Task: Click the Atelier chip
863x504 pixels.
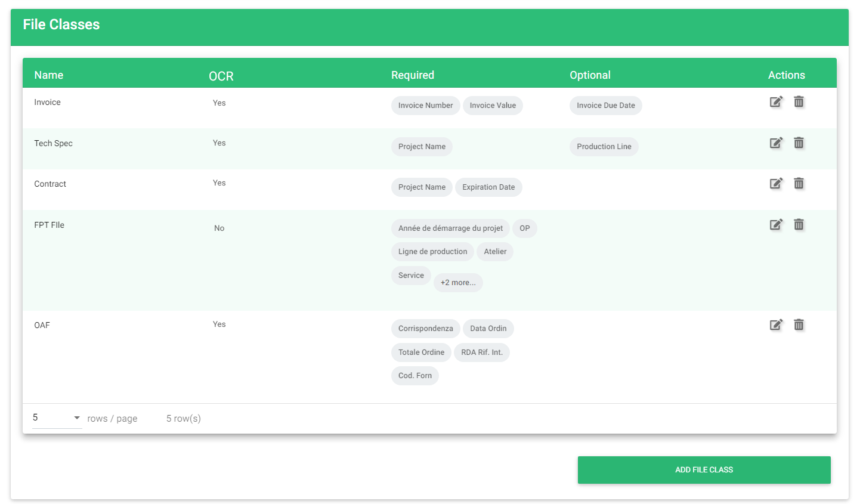Action: click(495, 252)
